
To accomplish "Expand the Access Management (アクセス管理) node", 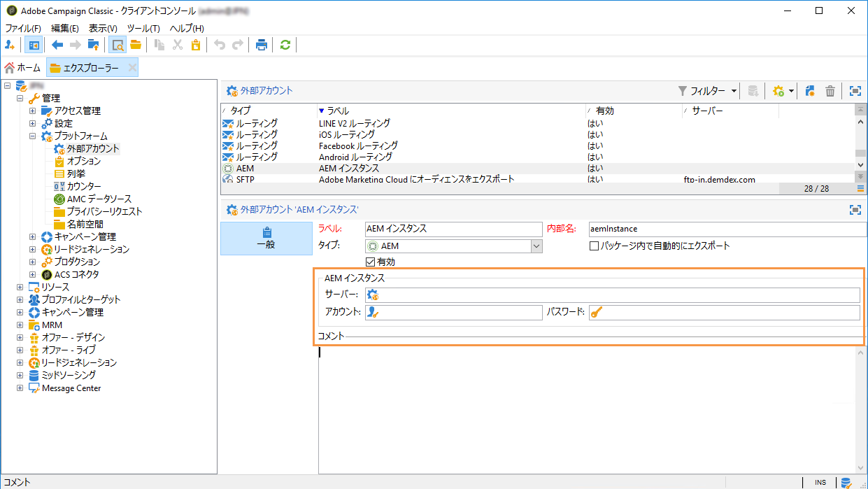I will tap(33, 111).
